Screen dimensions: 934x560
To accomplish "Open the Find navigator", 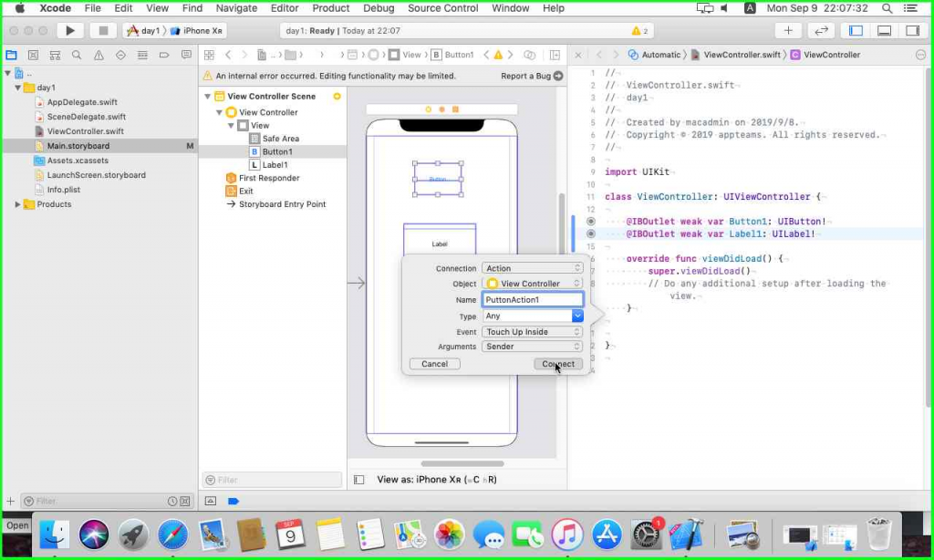I will click(77, 55).
